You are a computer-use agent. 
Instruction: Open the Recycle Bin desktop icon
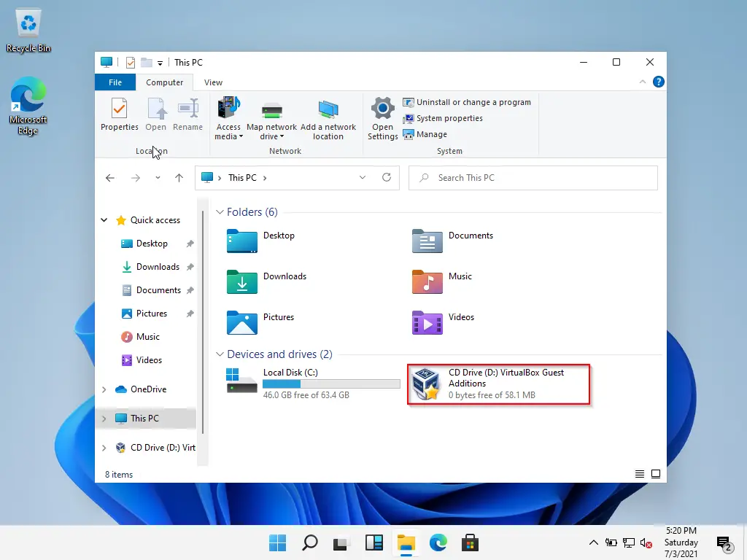point(28,31)
